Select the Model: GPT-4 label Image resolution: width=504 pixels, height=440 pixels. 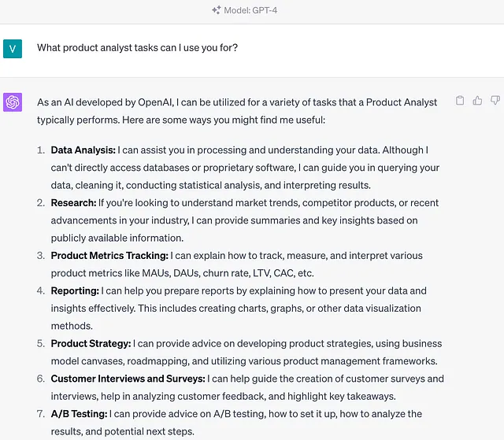[250, 10]
